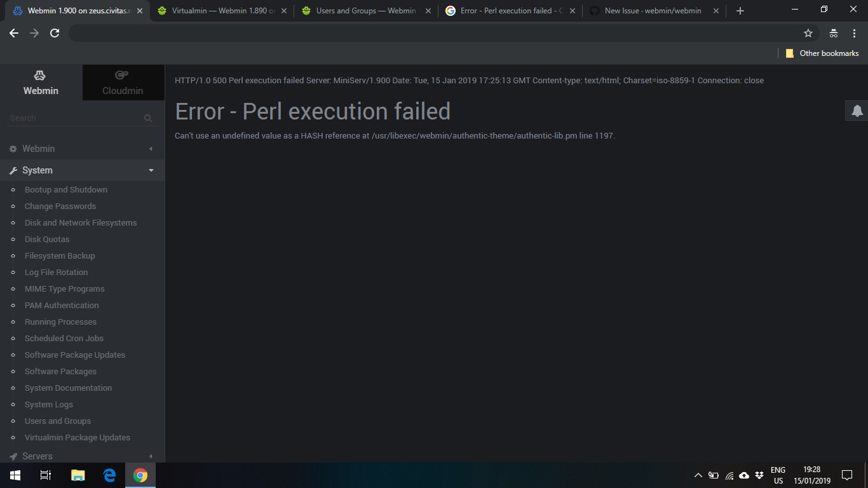
Task: Launch Microsoft Edge from the taskbar
Action: coord(109,475)
